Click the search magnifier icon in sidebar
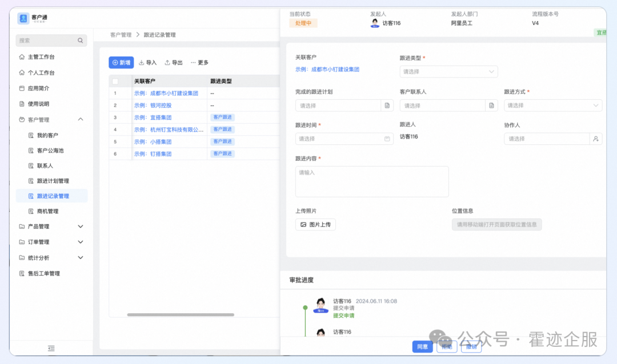Image resolution: width=617 pixels, height=364 pixels. pos(81,41)
